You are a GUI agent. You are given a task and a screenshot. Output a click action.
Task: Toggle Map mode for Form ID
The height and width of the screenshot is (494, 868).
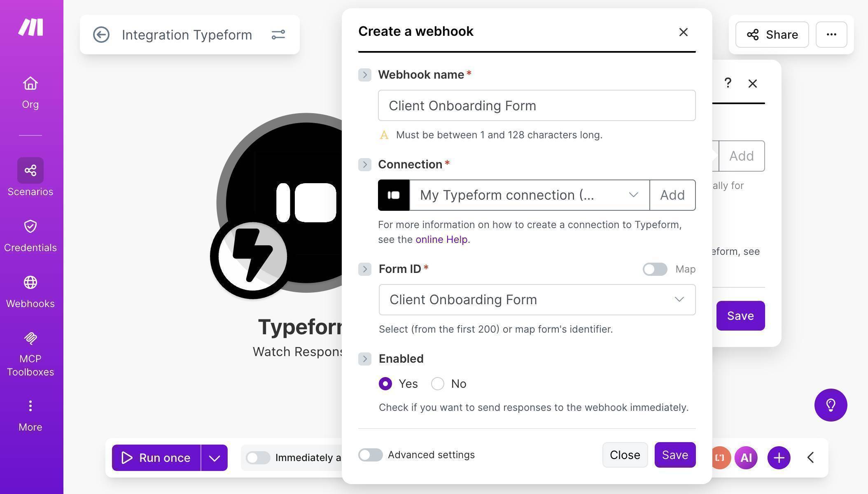pyautogui.click(x=655, y=269)
